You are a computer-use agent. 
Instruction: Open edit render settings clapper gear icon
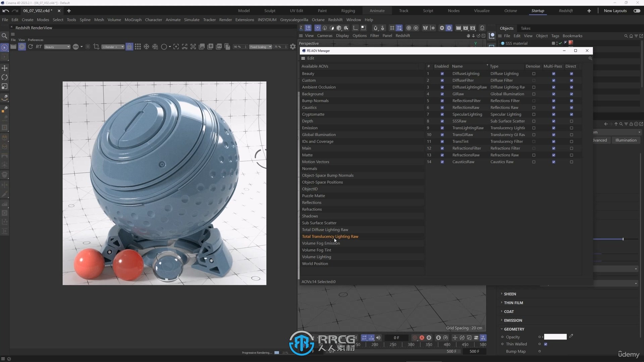point(473,28)
